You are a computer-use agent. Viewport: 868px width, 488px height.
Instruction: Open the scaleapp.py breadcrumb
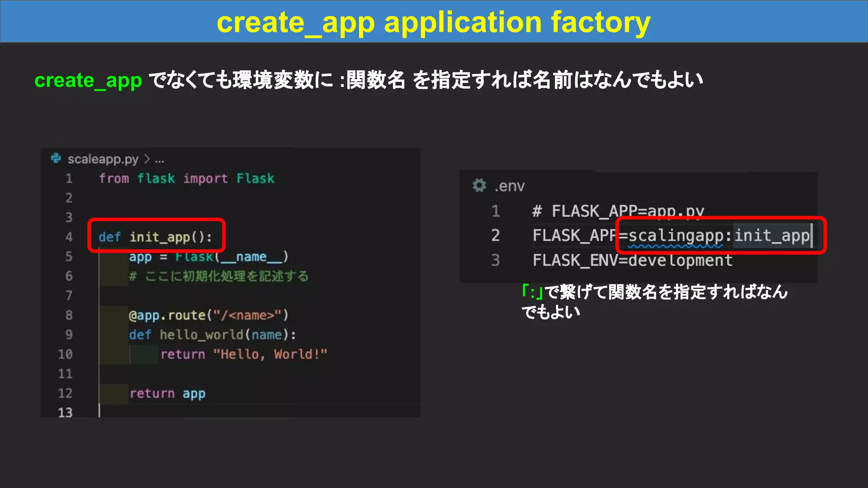(103, 159)
